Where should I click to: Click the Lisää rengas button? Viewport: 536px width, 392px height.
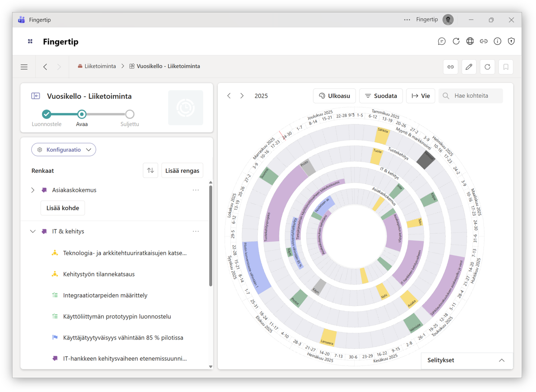point(182,170)
